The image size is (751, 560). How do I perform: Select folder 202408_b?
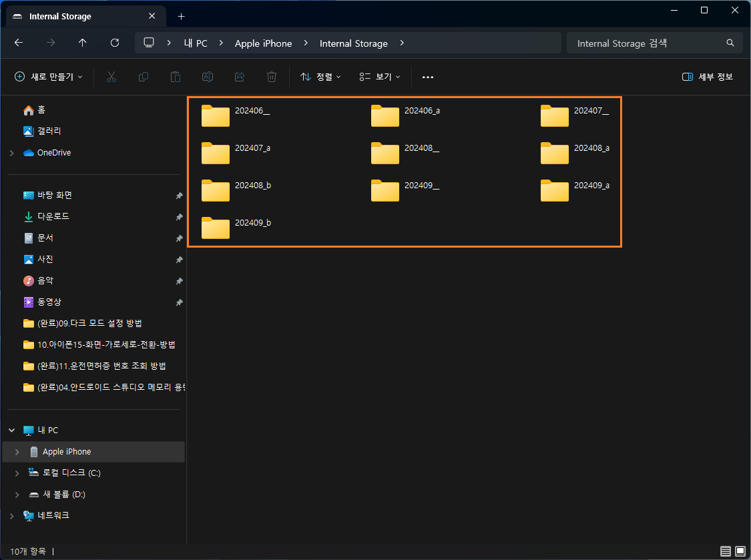tap(236, 190)
